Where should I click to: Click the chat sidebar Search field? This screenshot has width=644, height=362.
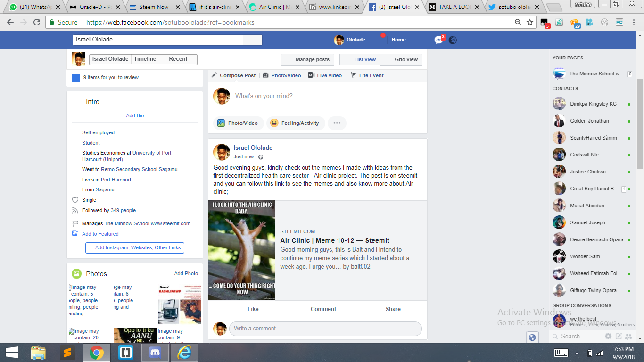[x=576, y=336]
